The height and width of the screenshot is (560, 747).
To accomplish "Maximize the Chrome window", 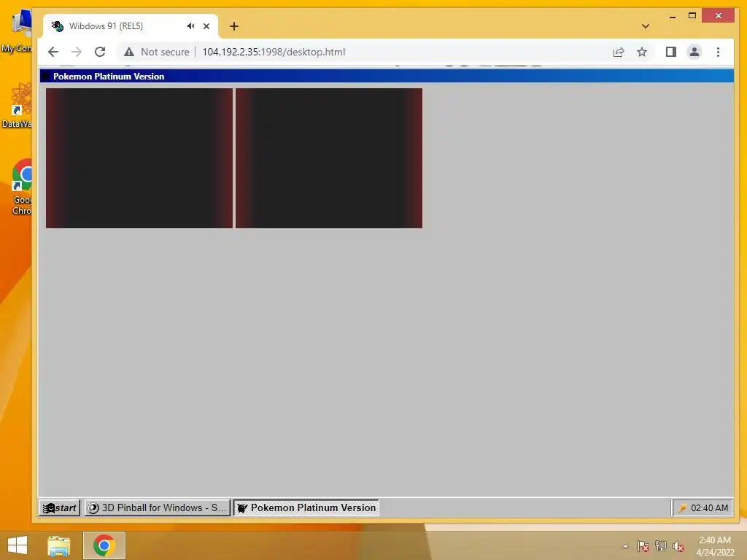I will tap(692, 16).
